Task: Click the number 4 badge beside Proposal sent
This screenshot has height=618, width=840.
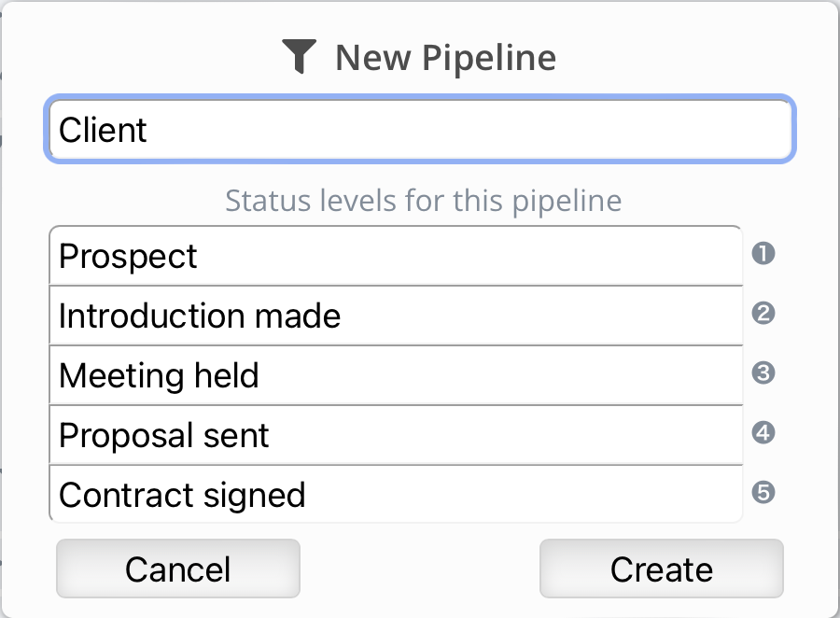Action: (763, 433)
